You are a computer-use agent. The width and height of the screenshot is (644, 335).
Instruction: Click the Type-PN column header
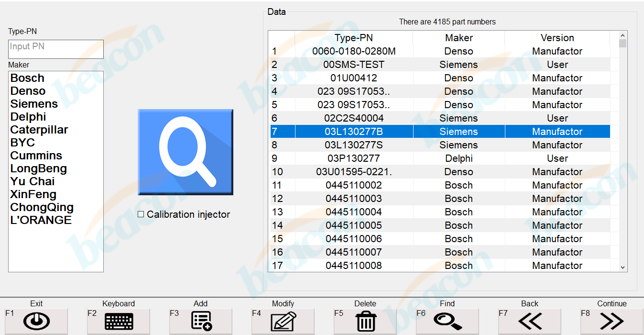[x=354, y=38]
